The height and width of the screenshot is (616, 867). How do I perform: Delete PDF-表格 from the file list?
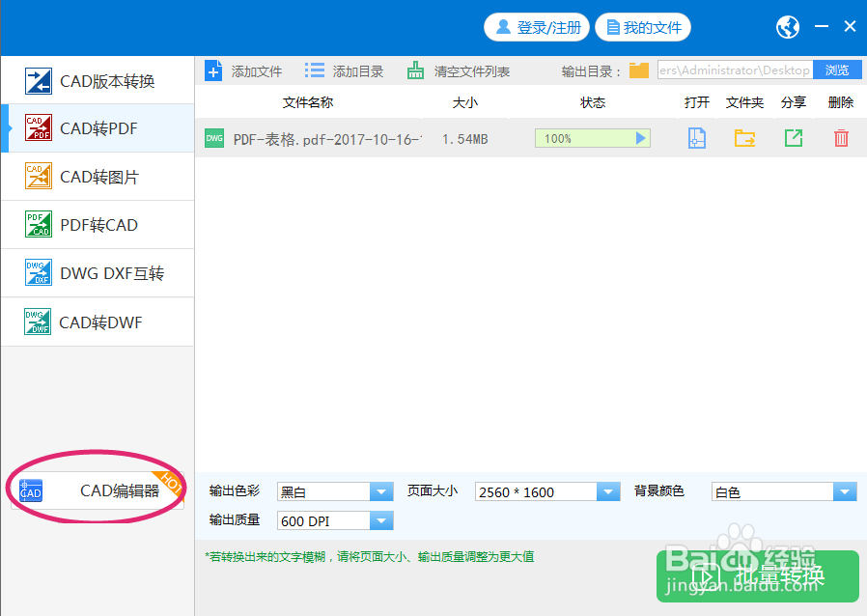[x=840, y=138]
